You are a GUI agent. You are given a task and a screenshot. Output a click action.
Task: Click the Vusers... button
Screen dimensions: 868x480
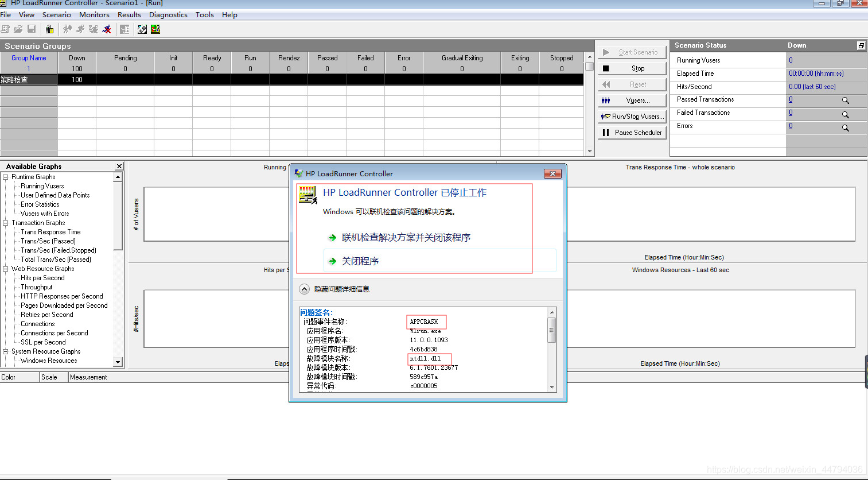tap(632, 100)
